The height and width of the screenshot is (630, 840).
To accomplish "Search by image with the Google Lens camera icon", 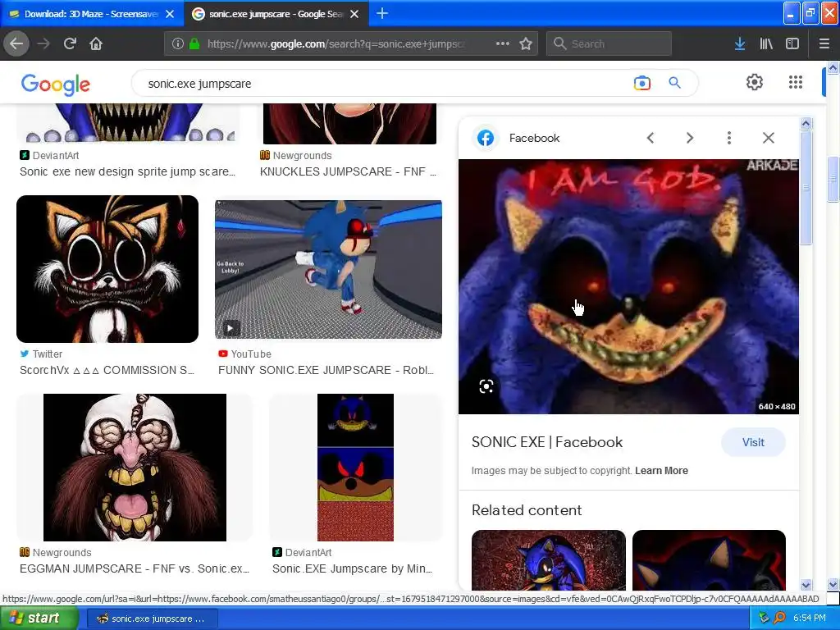I will tap(641, 83).
